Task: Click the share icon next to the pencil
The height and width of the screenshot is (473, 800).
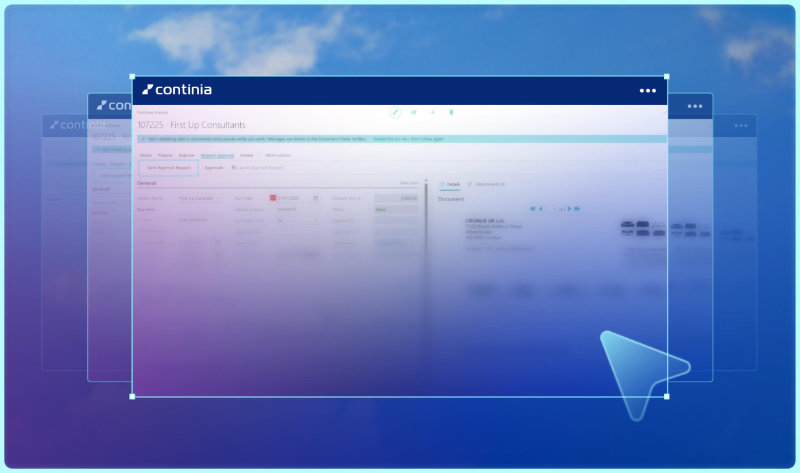Action: 414,112
